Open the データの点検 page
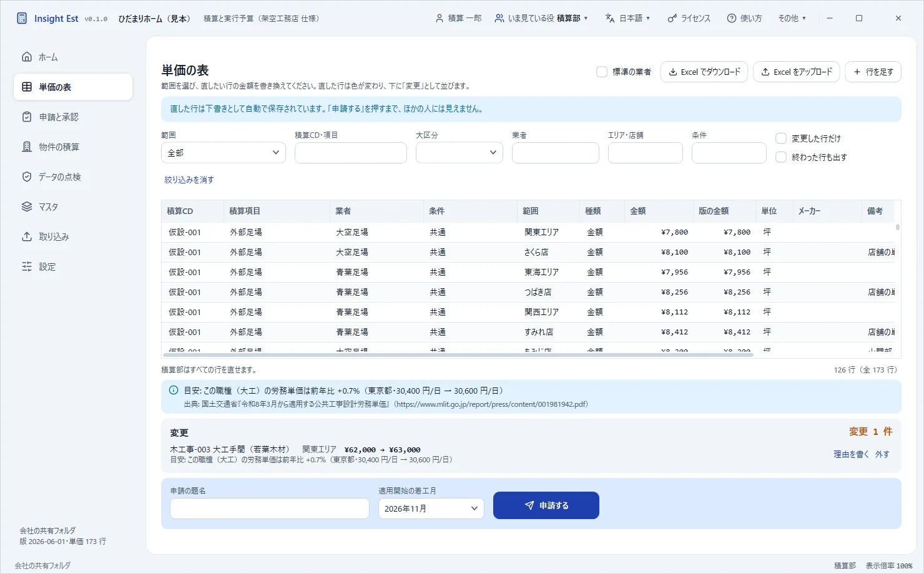The width and height of the screenshot is (924, 574). coord(73,177)
